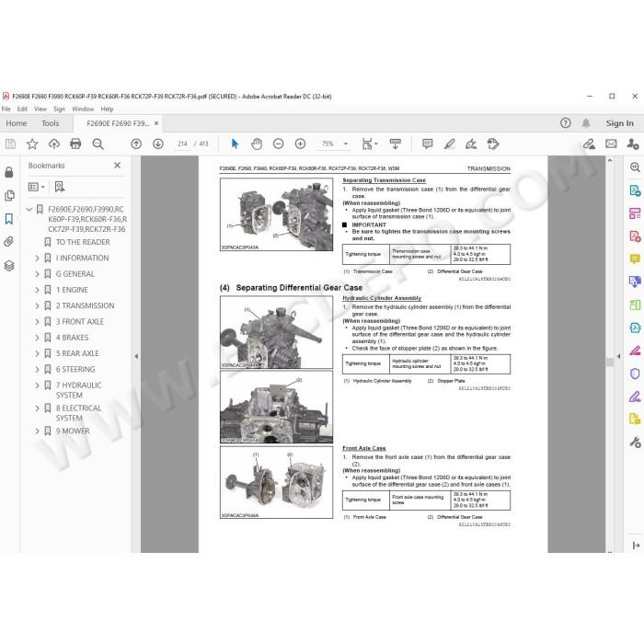The image size is (644, 644).
Task: Select the Hand pan tool
Action: click(x=257, y=144)
